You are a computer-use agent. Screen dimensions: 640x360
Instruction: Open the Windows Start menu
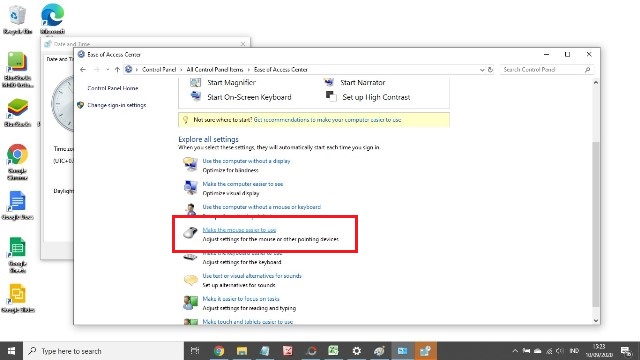click(11, 351)
